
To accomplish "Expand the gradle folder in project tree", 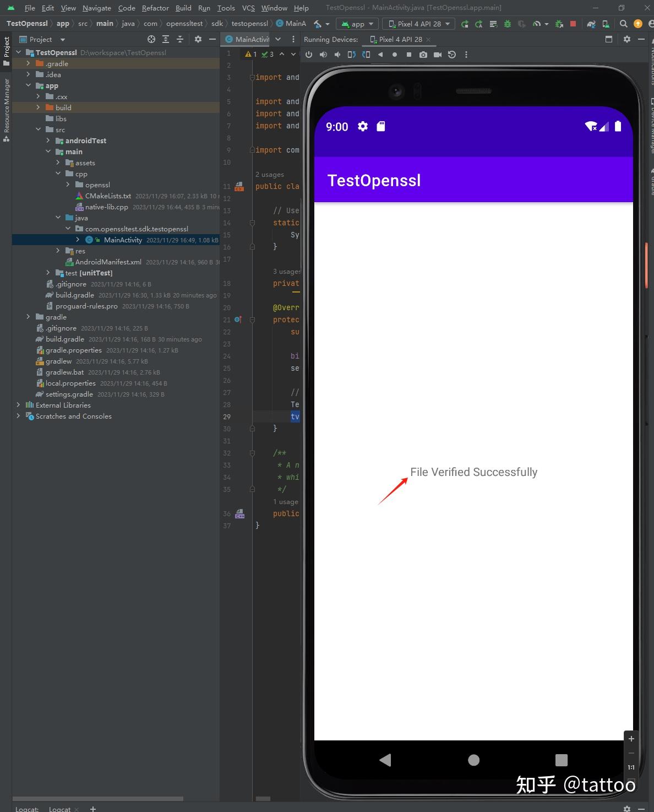I will coord(28,317).
